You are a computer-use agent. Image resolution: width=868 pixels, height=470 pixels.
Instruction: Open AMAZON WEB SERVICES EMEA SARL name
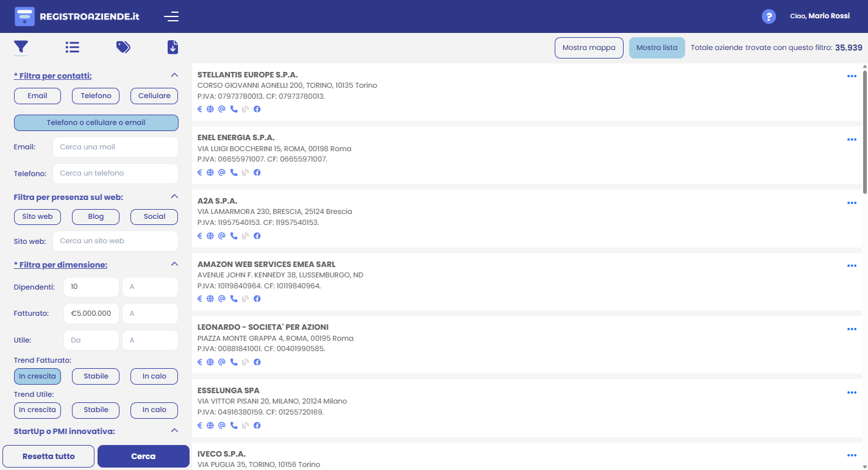tap(266, 264)
